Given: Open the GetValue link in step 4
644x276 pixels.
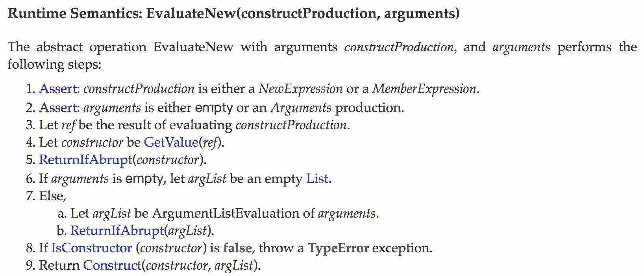Looking at the screenshot, I should click(x=171, y=142).
